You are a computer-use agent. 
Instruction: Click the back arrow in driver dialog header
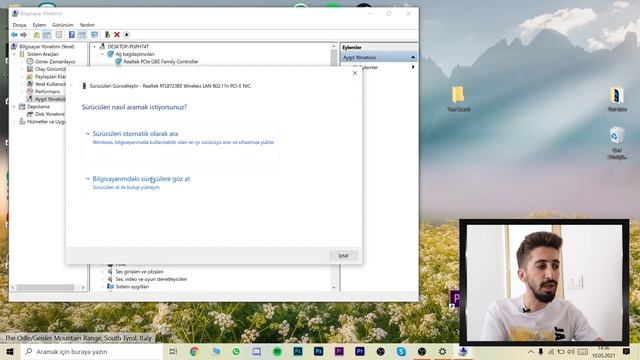point(72,86)
